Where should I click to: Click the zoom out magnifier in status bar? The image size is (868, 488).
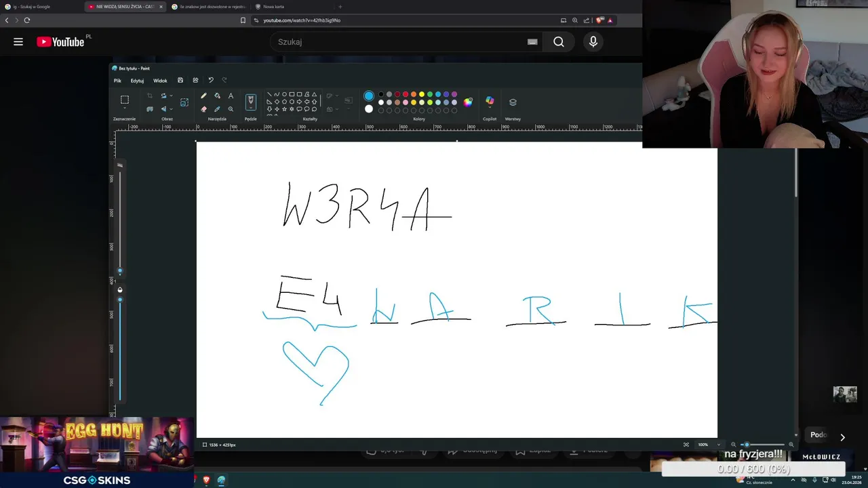click(x=733, y=445)
